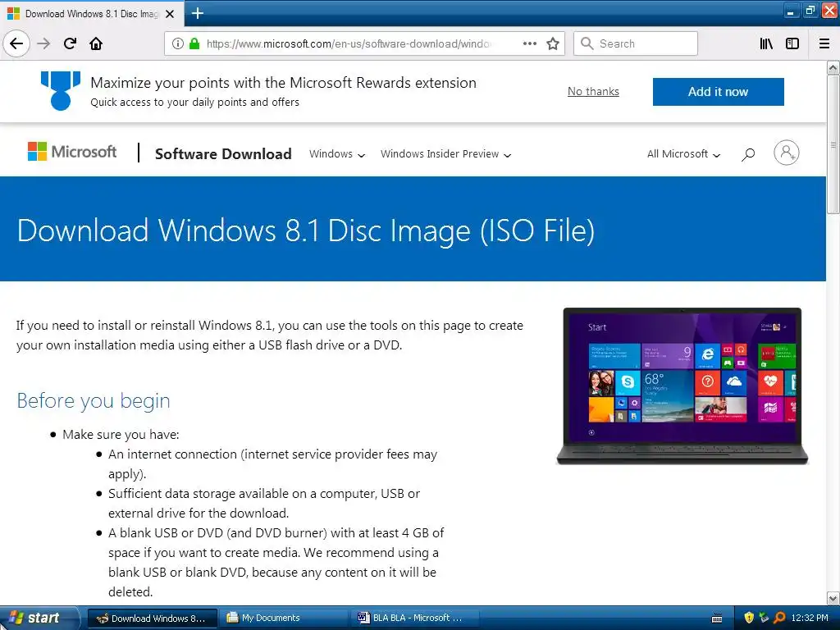This screenshot has height=630, width=840.
Task: Expand the Windows dropdown menu
Action: (x=337, y=153)
